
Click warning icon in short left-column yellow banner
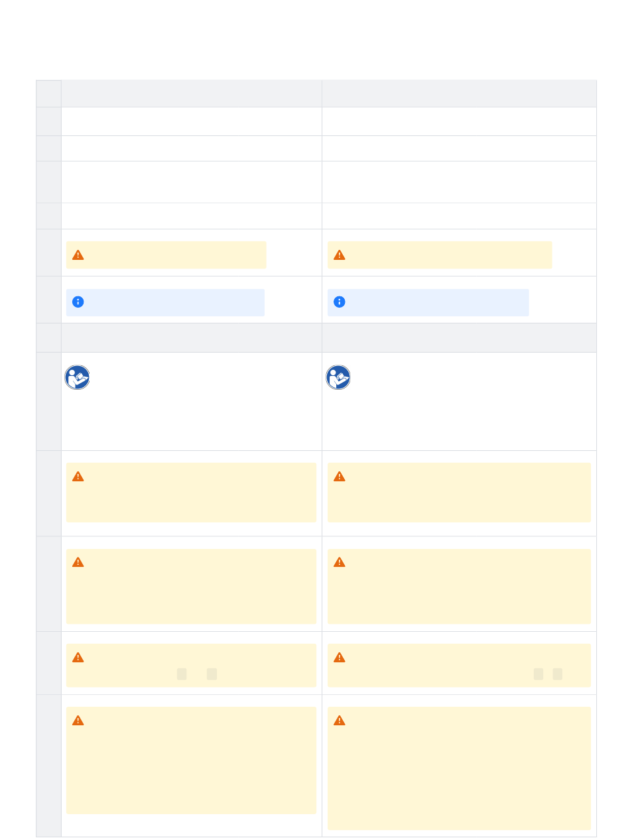(78, 255)
